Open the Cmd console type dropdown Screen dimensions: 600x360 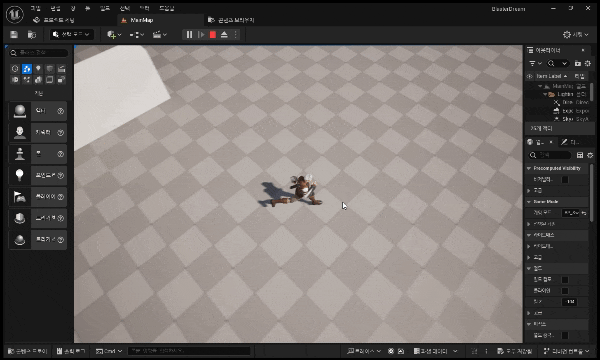[x=109, y=351]
